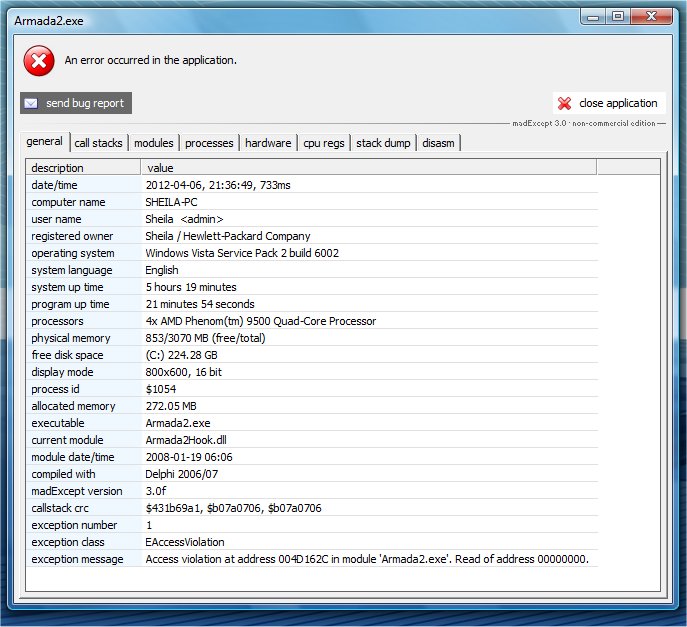Click the red X close application icon
687x627 pixels.
565,103
